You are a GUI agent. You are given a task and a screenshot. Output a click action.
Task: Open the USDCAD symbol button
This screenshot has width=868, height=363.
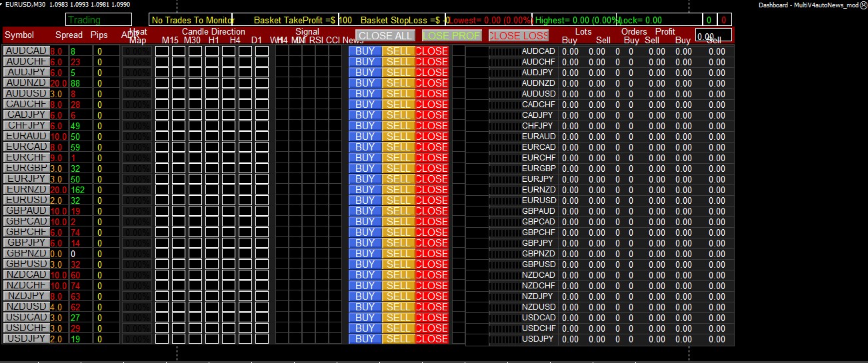click(x=26, y=317)
